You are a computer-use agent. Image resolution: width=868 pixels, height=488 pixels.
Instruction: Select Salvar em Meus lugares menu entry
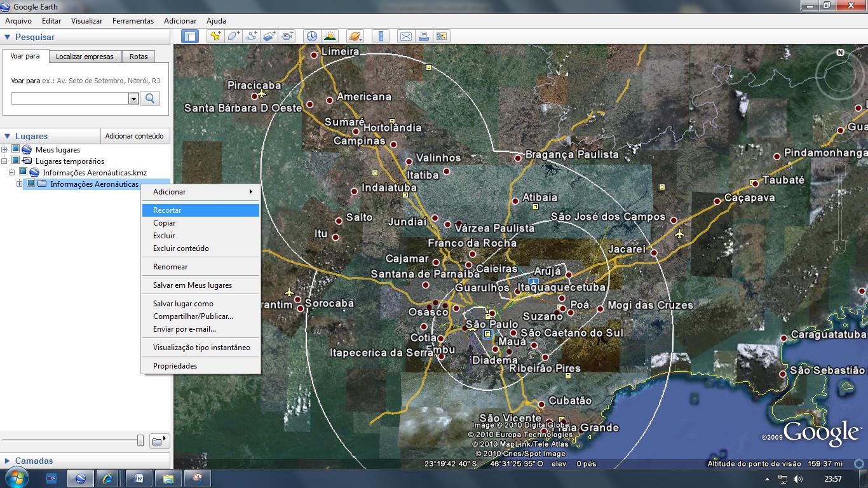192,285
